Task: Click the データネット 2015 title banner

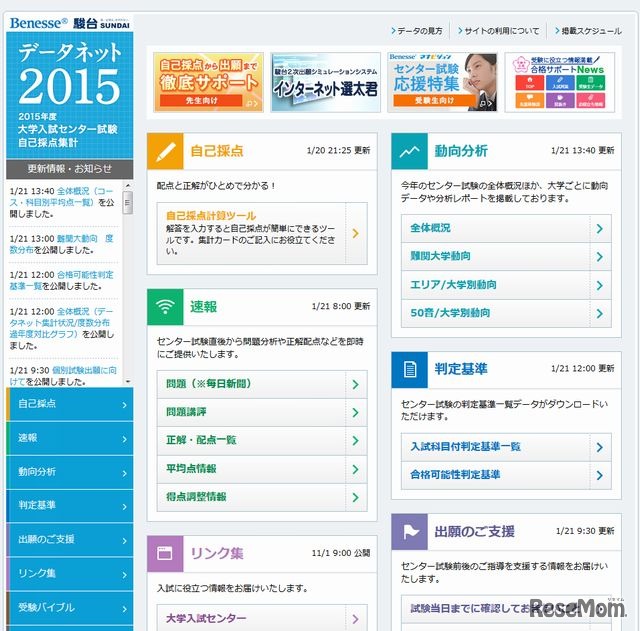Action: pyautogui.click(x=70, y=95)
